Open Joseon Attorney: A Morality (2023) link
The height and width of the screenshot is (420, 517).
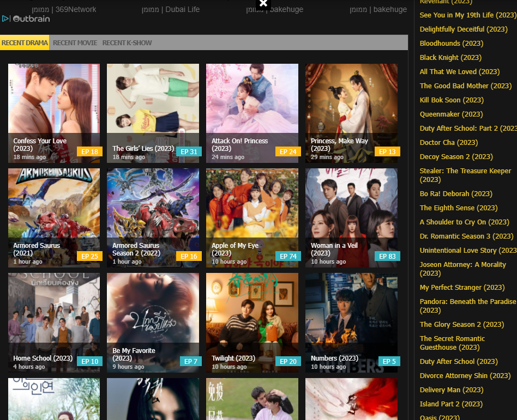pyautogui.click(x=463, y=269)
